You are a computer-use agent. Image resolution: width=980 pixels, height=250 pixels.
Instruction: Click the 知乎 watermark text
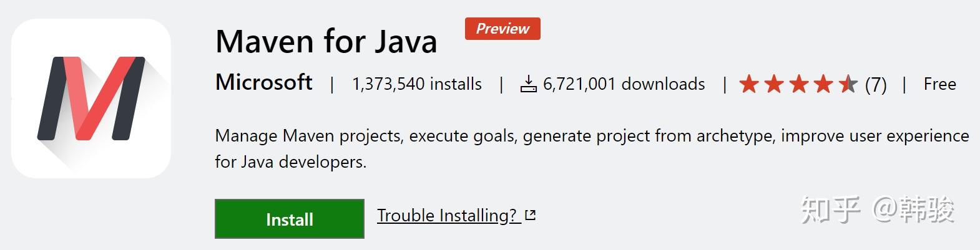(831, 209)
